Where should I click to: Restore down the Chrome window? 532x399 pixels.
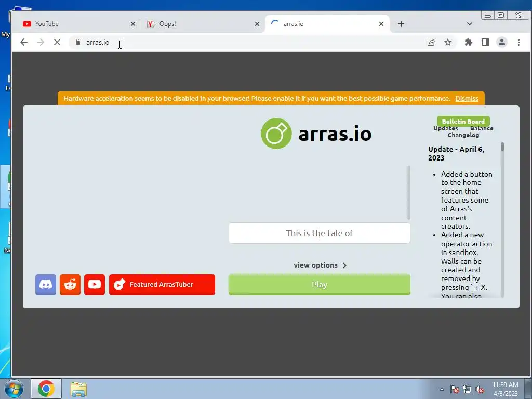coord(501,15)
